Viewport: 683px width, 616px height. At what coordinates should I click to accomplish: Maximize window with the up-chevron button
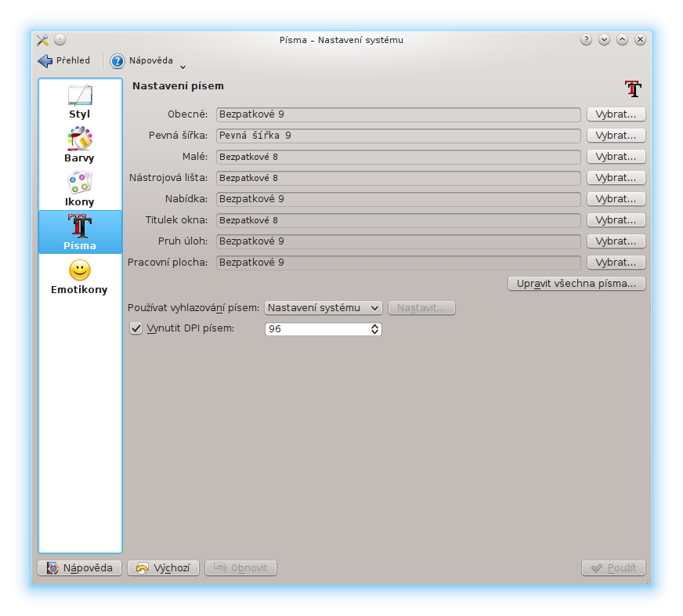coord(622,40)
